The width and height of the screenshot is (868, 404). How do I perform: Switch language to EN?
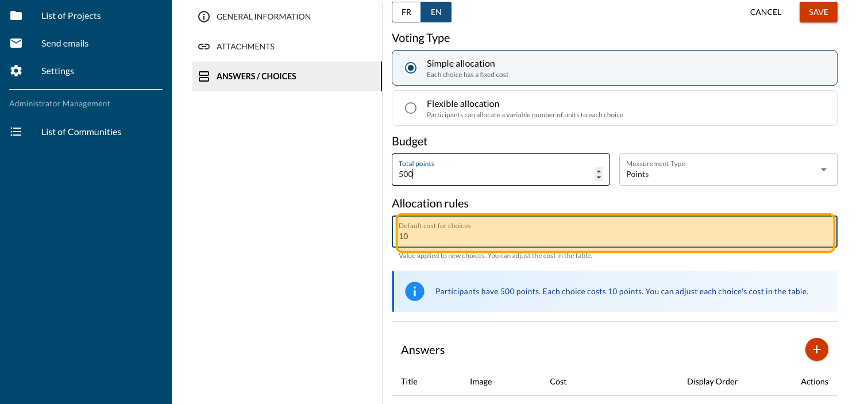436,12
